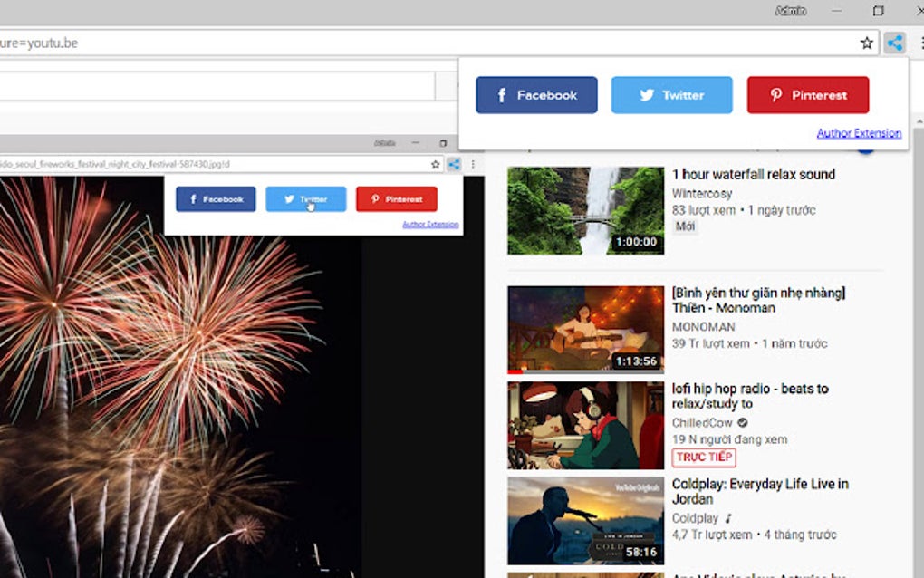Share via the Twitter button
Viewport: 924px width, 578px height.
(x=671, y=94)
